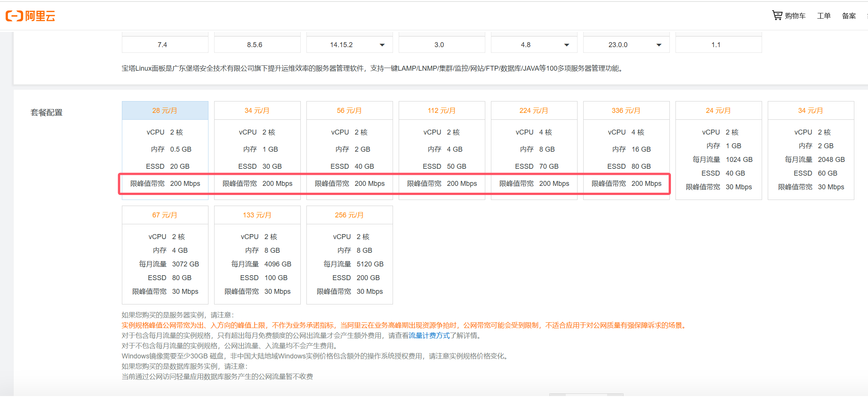The height and width of the screenshot is (401, 868).
Task: Select the 34 元/月 plan with 2048 GB traffic
Action: (x=811, y=150)
